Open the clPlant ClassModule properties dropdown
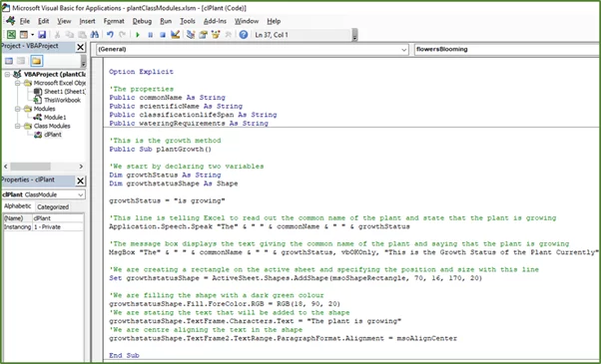601x364 pixels. click(43, 194)
